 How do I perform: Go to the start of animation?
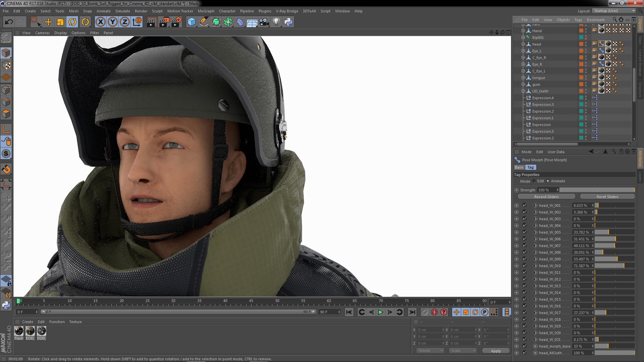click(x=349, y=312)
